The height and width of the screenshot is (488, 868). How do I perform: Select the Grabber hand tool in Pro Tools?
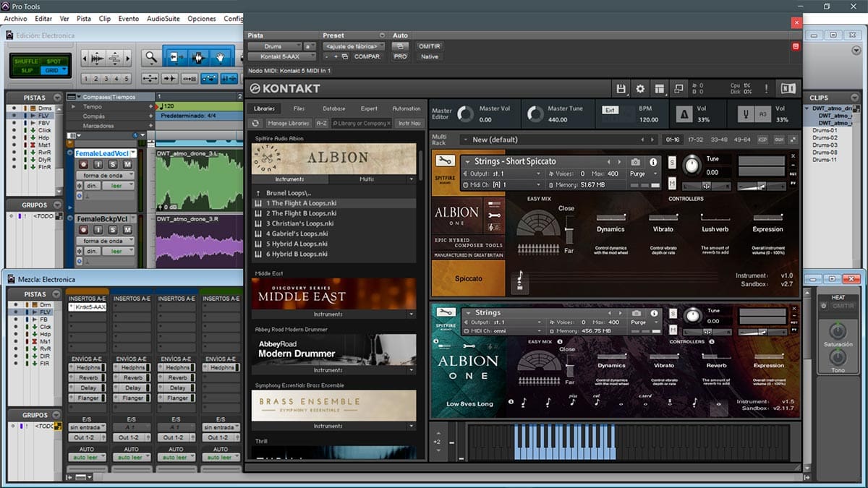point(221,58)
